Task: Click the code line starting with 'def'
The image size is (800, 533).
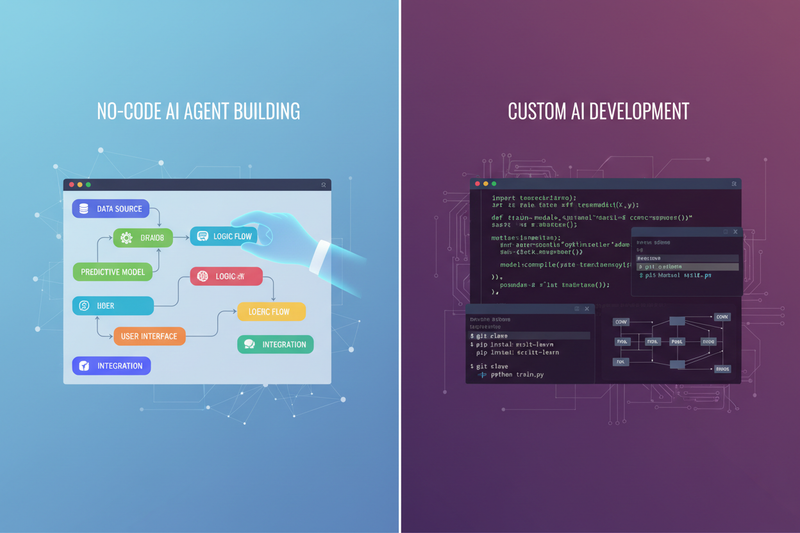Action: [x=592, y=217]
